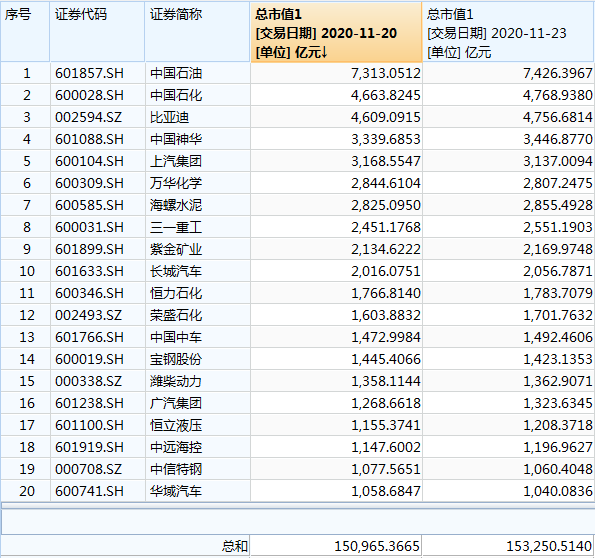Image resolution: width=595 pixels, height=558 pixels.
Task: Select stock code 601857.SH cell
Action: click(97, 73)
